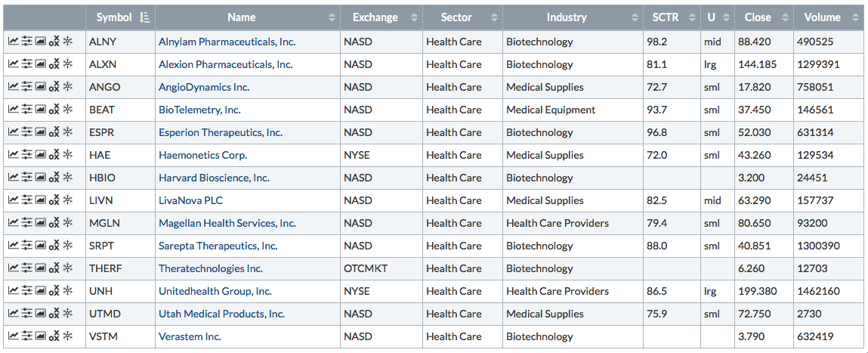The image size is (868, 353).
Task: Sort by SCTR using its header arrows
Action: [x=691, y=17]
